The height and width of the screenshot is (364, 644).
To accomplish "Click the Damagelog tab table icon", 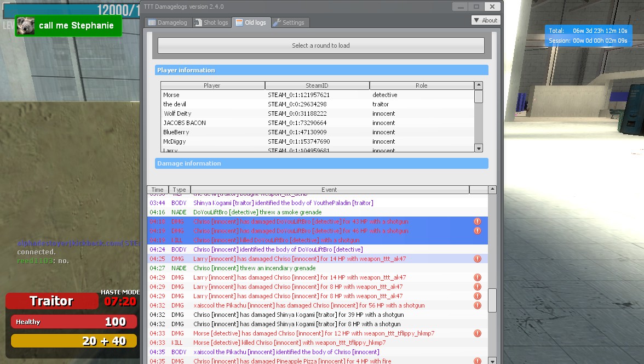I will [152, 22].
